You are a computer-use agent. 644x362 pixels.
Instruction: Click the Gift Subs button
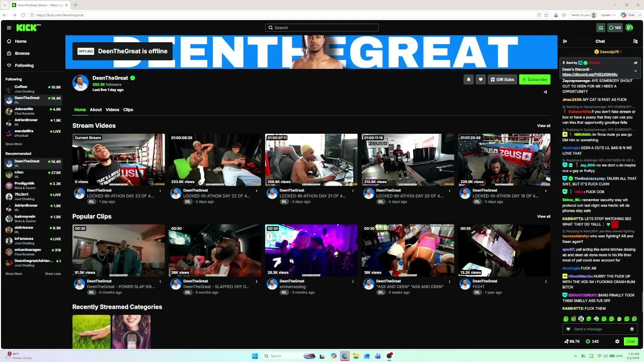pyautogui.click(x=503, y=79)
